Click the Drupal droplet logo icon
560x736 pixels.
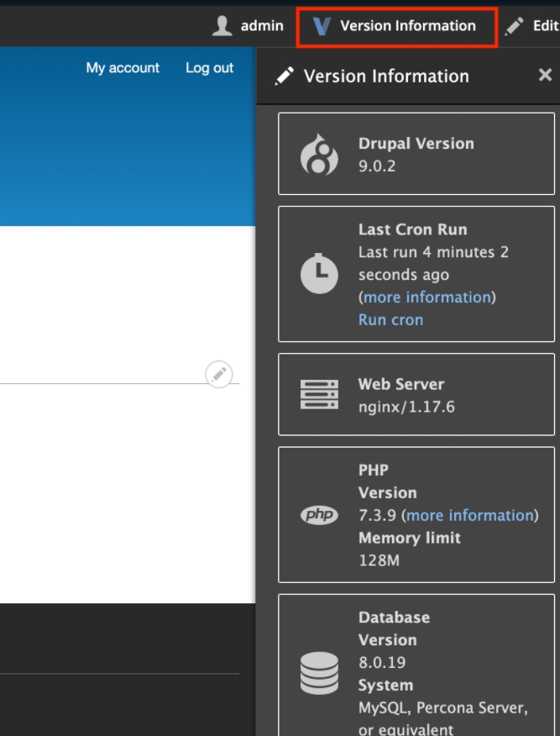point(320,153)
